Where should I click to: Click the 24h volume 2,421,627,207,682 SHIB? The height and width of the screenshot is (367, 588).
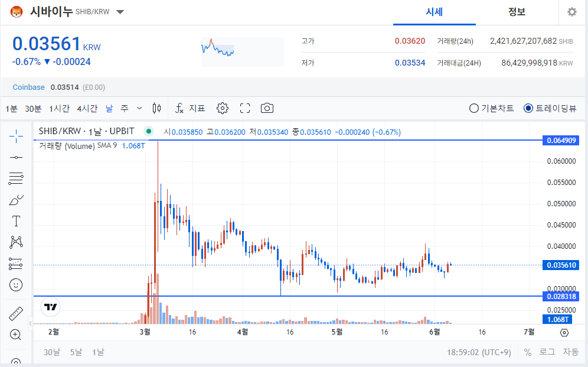[x=531, y=41]
